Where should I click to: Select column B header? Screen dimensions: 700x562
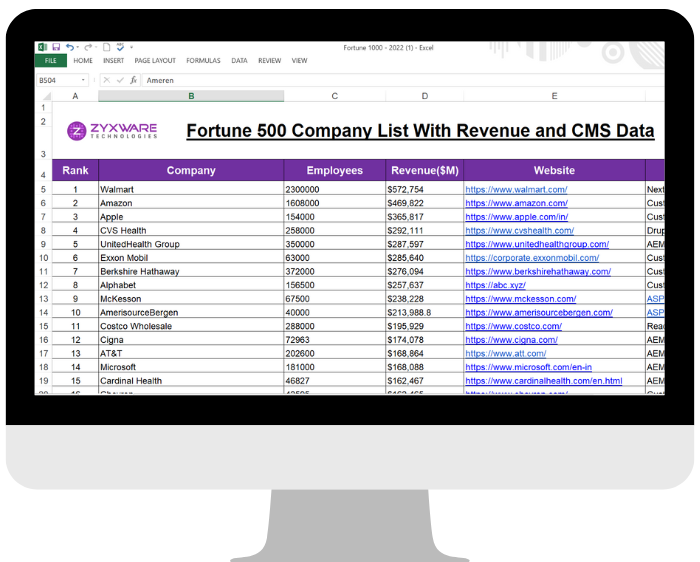pyautogui.click(x=191, y=96)
